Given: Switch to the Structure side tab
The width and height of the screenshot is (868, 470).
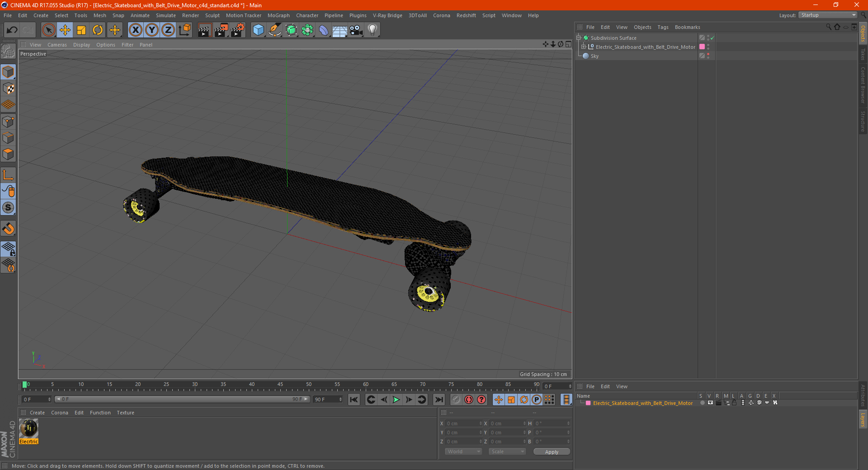Looking at the screenshot, I should tap(863, 121).
